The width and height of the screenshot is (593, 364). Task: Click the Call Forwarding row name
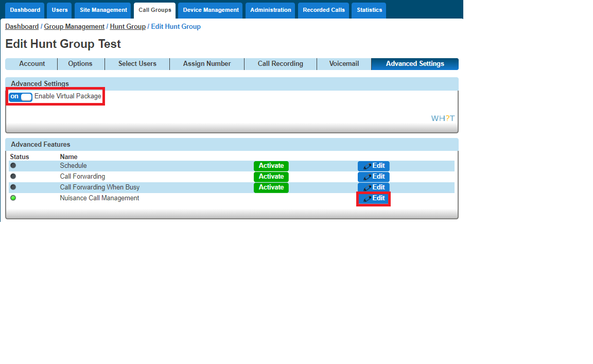tap(82, 176)
